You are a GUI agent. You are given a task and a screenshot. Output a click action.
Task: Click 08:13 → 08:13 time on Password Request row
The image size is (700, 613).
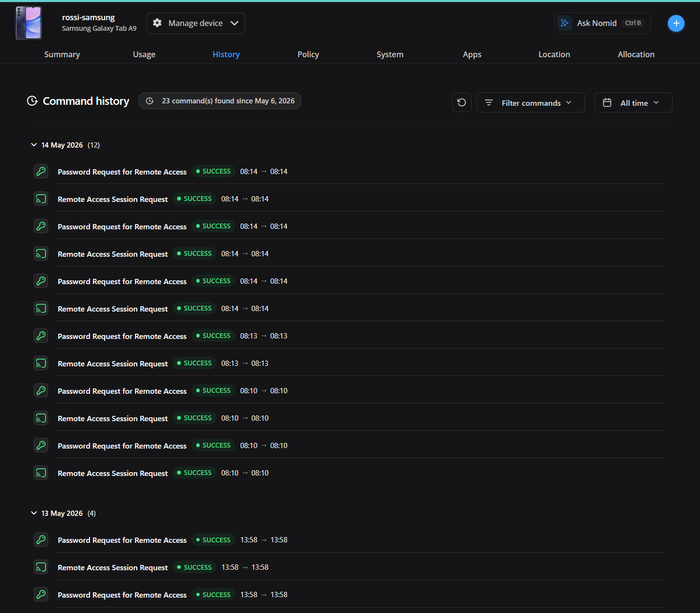[264, 336]
